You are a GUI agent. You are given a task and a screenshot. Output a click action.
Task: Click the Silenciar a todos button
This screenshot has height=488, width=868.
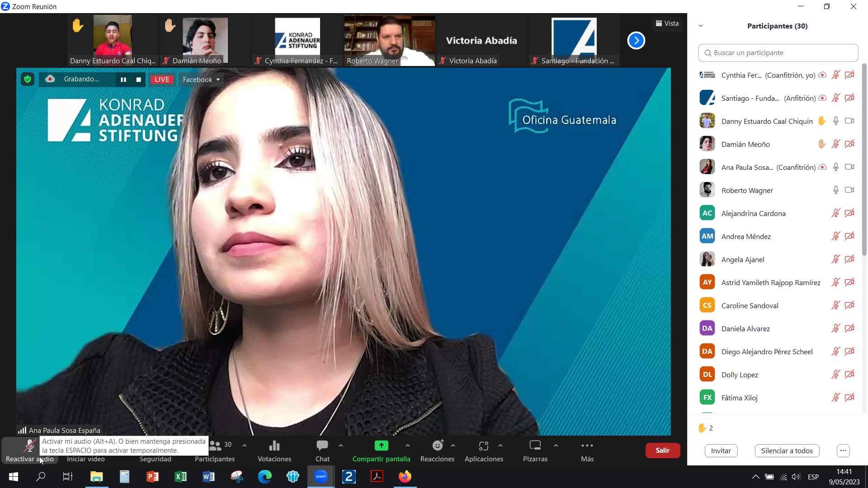pyautogui.click(x=787, y=450)
